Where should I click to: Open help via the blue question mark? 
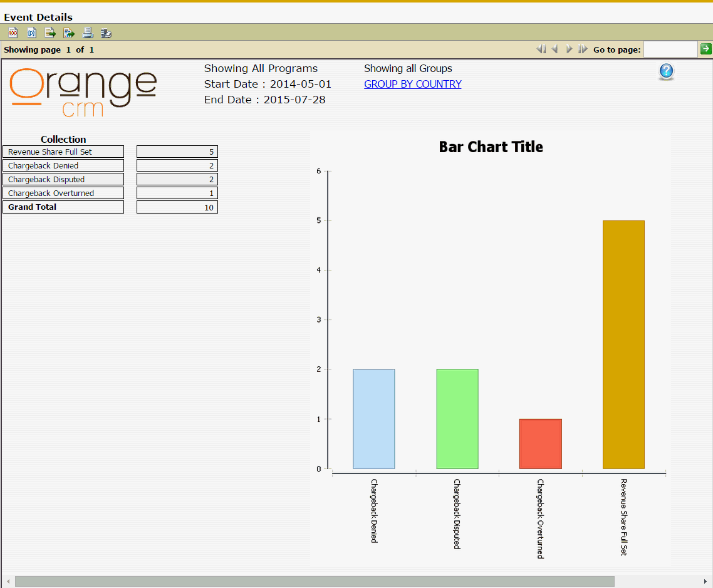(666, 71)
